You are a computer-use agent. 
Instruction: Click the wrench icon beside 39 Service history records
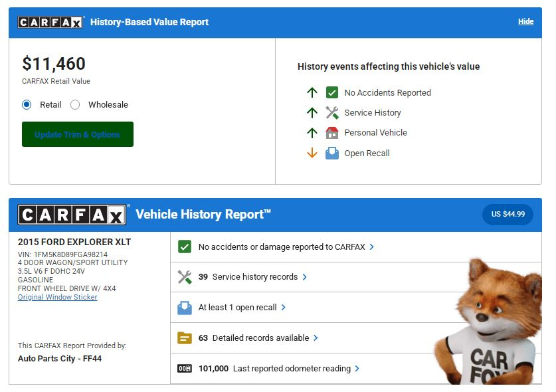185,277
